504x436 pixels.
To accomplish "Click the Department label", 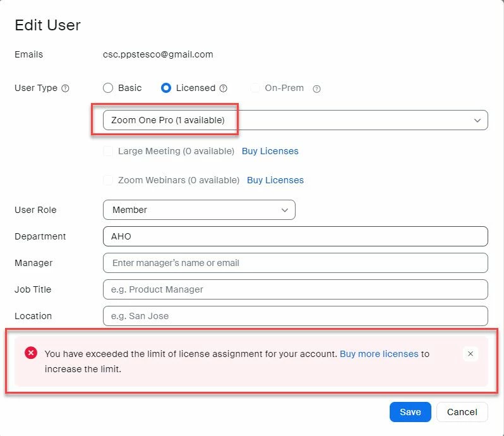I will tap(40, 237).
